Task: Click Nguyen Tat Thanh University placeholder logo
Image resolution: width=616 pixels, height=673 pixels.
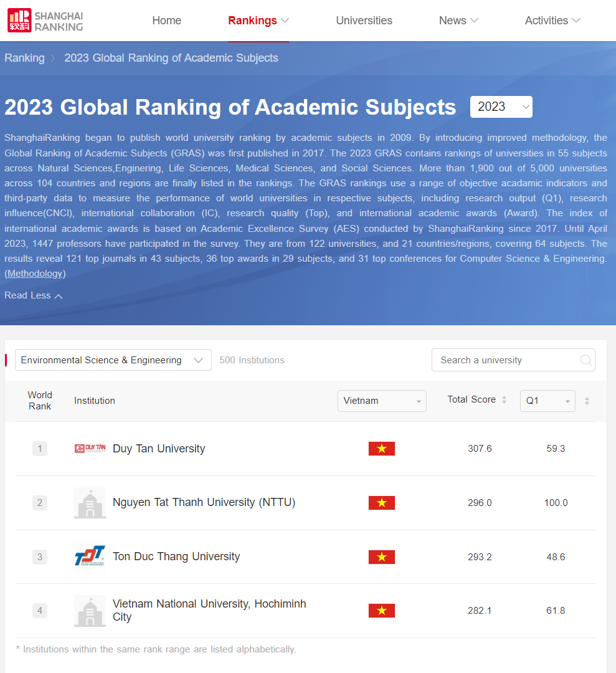Action: (90, 503)
